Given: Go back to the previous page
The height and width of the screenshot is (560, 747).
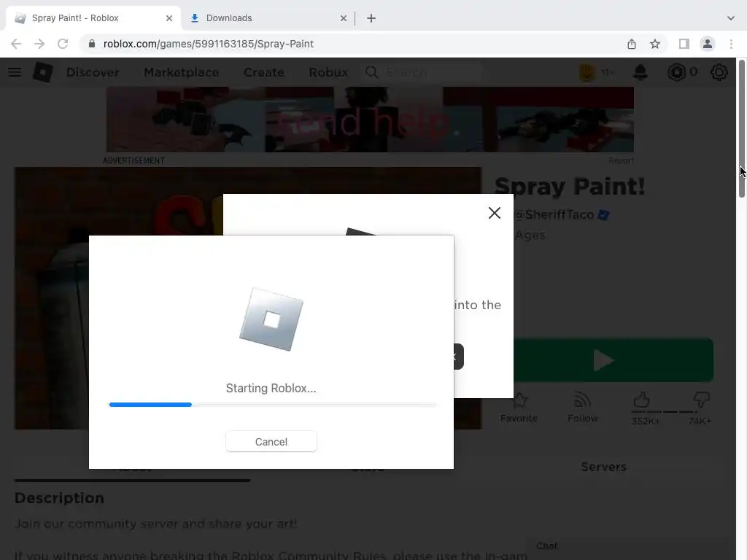Looking at the screenshot, I should [x=16, y=44].
